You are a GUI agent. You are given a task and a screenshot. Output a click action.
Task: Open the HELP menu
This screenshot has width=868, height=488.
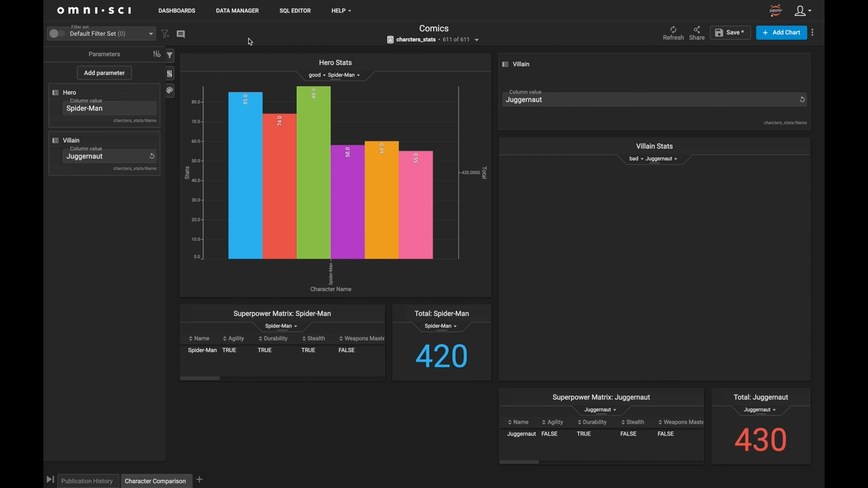pos(341,11)
